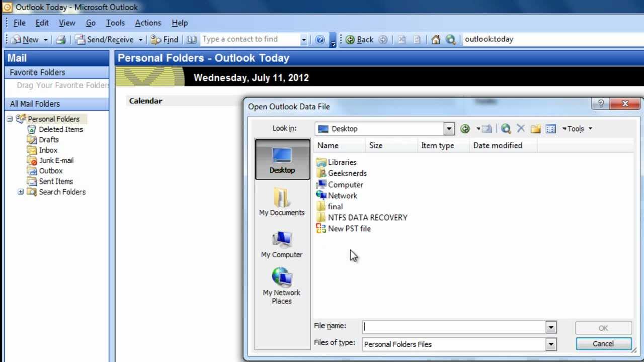The height and width of the screenshot is (362, 644).
Task: Click the All Mail Folders header
Action: (x=56, y=104)
